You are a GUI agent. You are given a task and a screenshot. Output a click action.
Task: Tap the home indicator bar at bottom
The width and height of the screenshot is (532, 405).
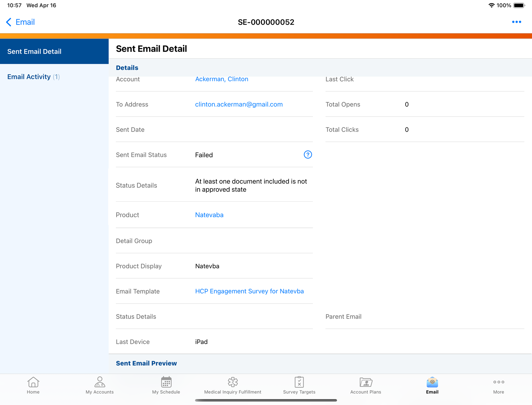tap(266, 400)
